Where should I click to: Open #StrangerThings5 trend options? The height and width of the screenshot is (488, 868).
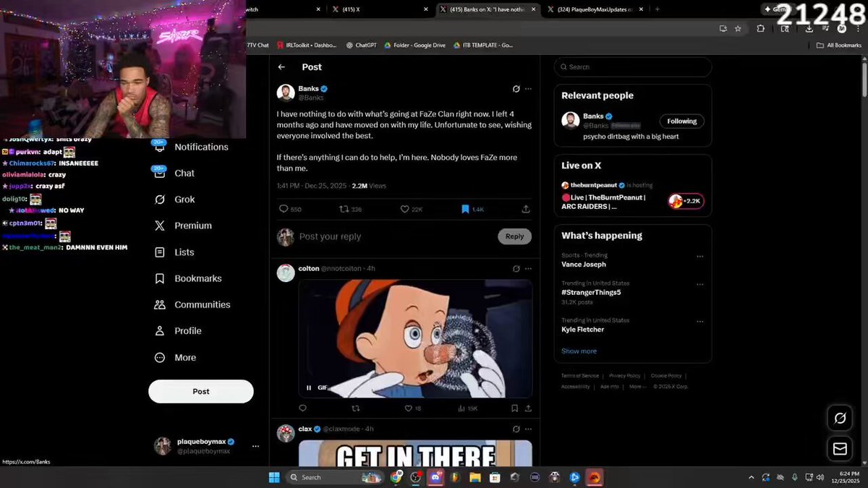(x=699, y=285)
